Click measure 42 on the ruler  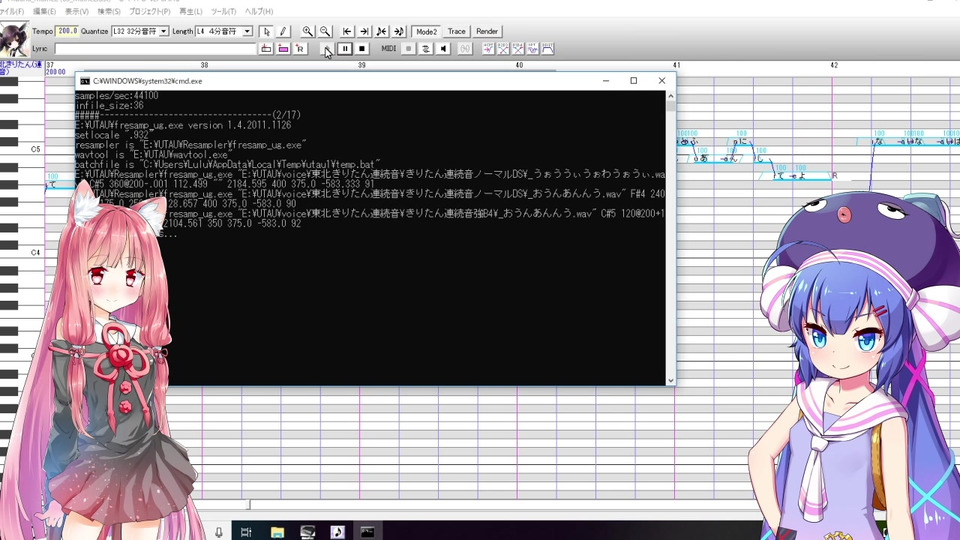tap(834, 65)
